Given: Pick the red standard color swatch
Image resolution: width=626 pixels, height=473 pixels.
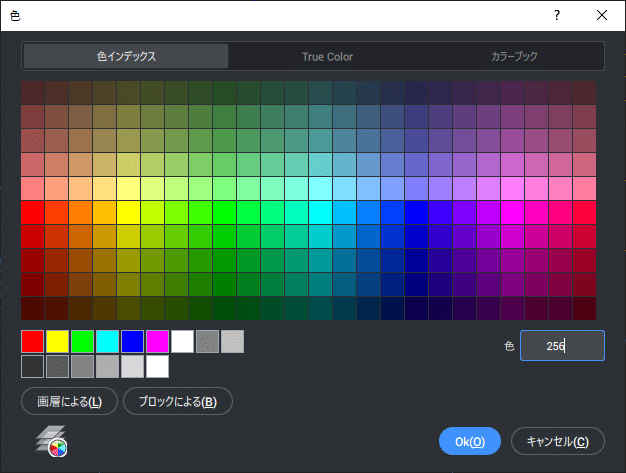Looking at the screenshot, I should 32,341.
